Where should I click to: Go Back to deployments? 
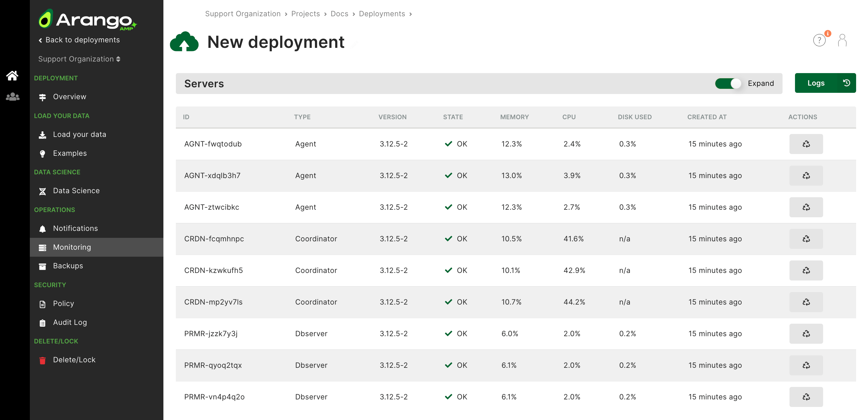[x=79, y=40]
